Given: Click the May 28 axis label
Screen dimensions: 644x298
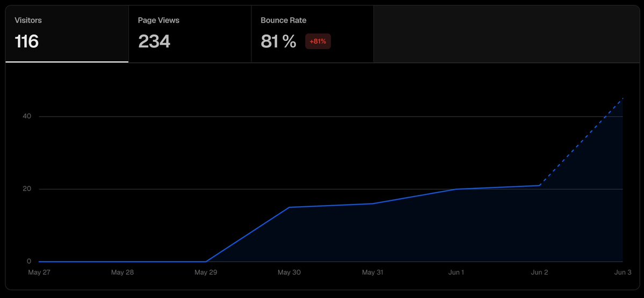Looking at the screenshot, I should 122,272.
